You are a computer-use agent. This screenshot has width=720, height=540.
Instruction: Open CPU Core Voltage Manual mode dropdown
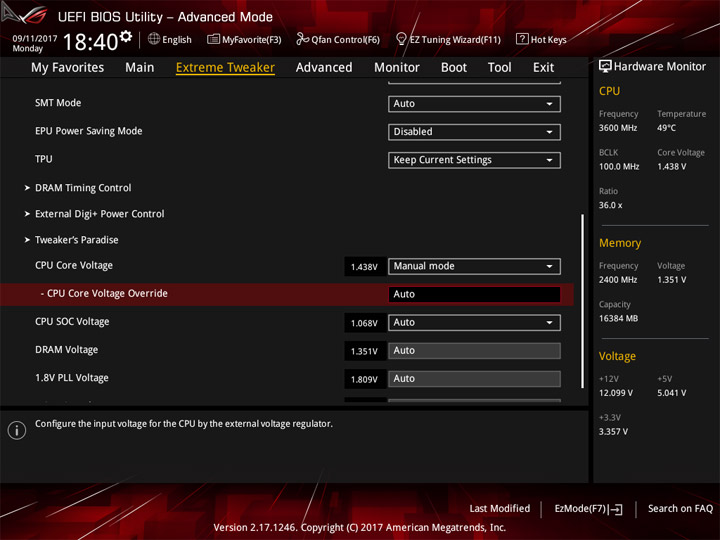[x=474, y=266]
